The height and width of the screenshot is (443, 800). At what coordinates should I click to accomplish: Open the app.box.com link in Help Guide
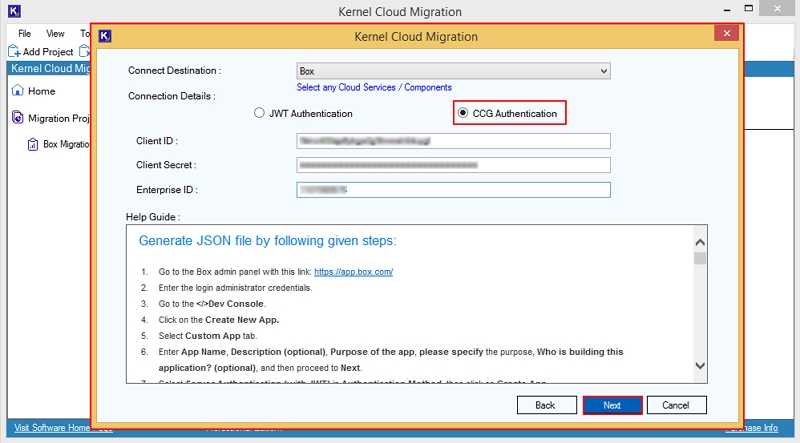tap(354, 272)
